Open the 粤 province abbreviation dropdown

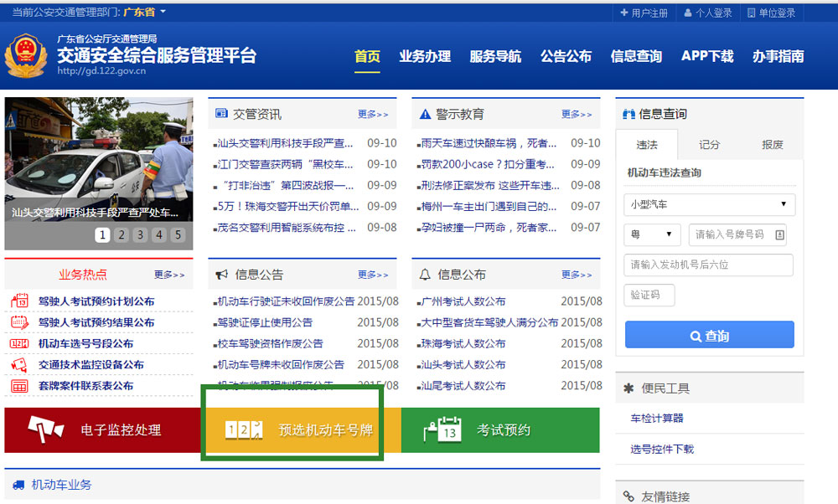click(652, 235)
